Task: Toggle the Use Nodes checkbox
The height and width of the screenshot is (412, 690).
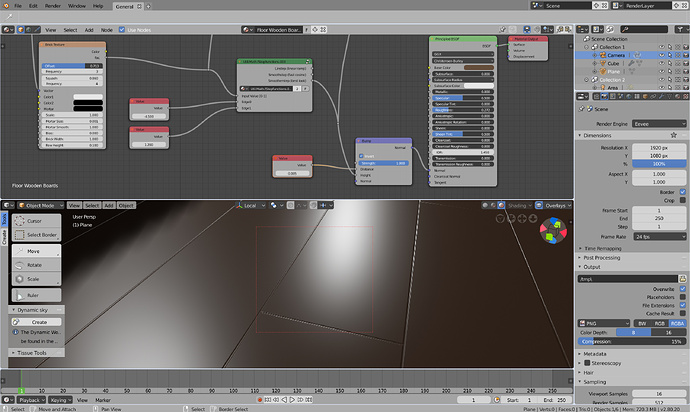Action: pyautogui.click(x=122, y=30)
